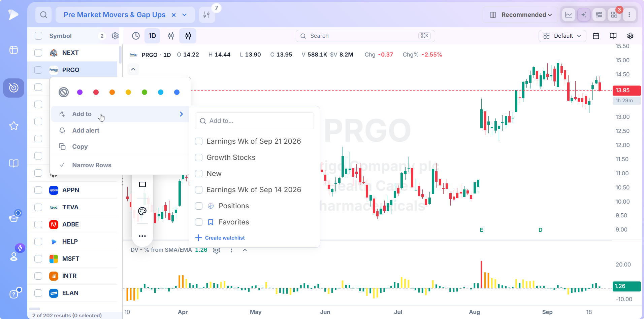Check the Positions watchlist checkbox
Image resolution: width=644 pixels, height=319 pixels.
(199, 206)
